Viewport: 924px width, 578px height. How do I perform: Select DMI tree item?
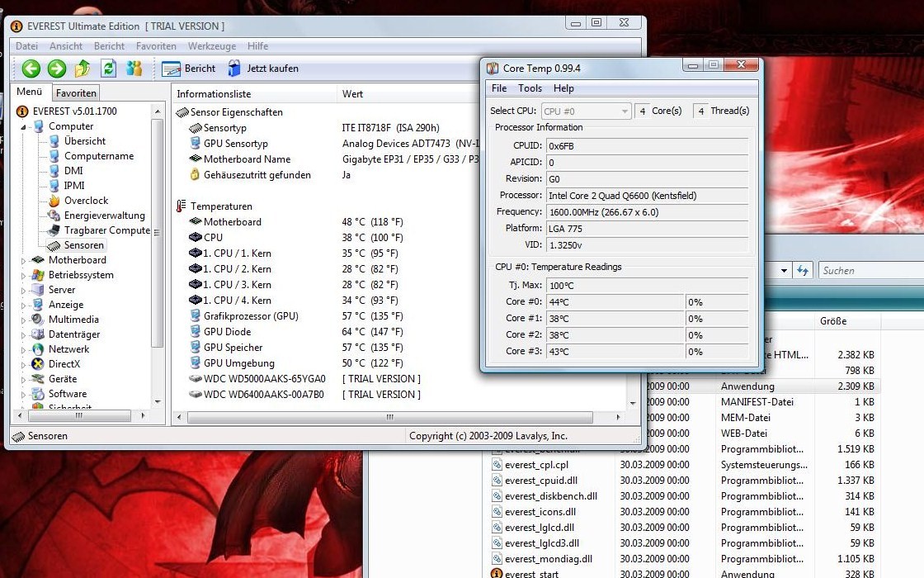coord(73,170)
